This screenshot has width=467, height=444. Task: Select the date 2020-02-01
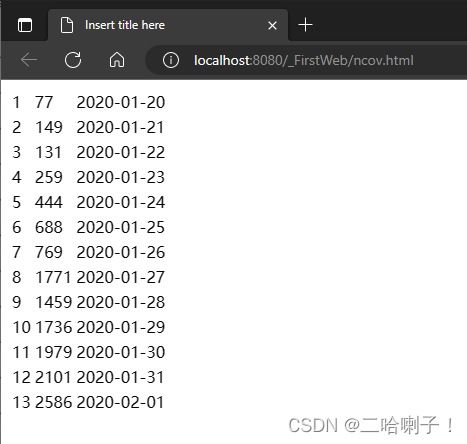click(120, 402)
